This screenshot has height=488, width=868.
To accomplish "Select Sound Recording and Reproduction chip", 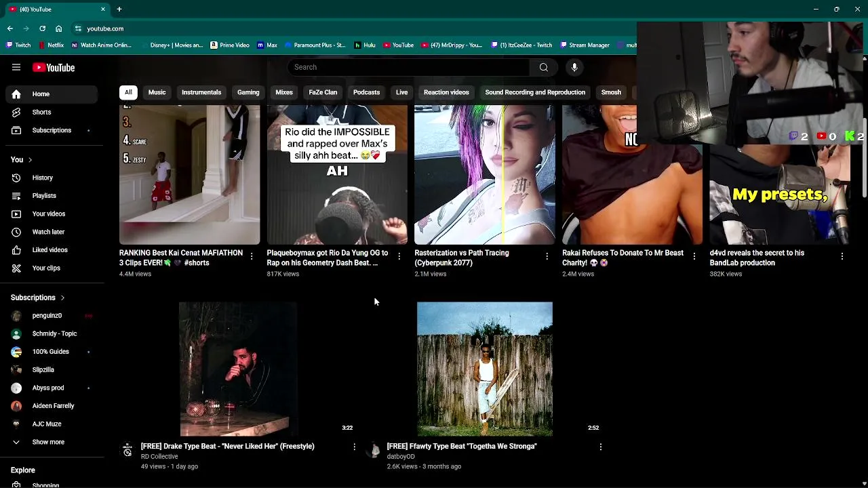I will tap(535, 92).
